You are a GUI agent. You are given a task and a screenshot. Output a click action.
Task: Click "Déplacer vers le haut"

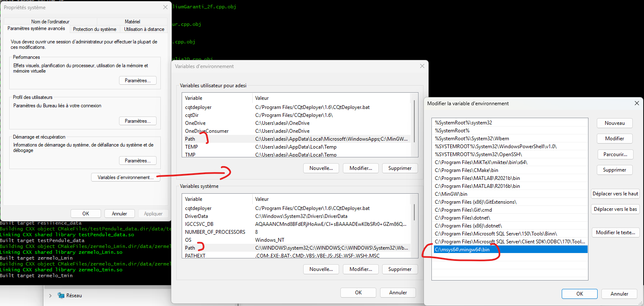pyautogui.click(x=615, y=193)
